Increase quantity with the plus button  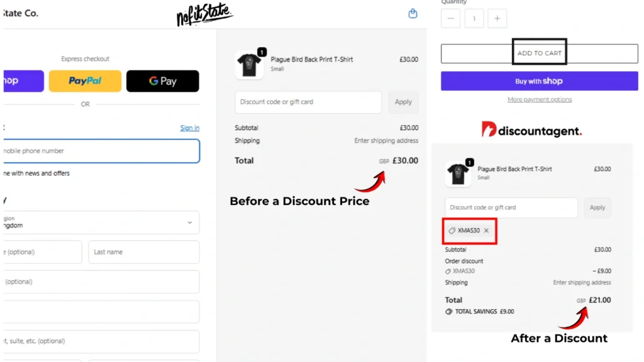tap(497, 18)
